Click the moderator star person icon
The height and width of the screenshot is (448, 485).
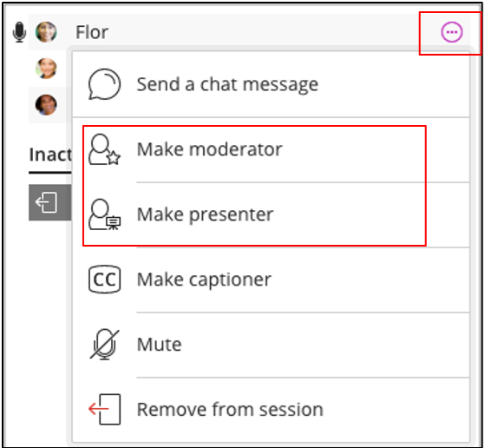tap(104, 149)
